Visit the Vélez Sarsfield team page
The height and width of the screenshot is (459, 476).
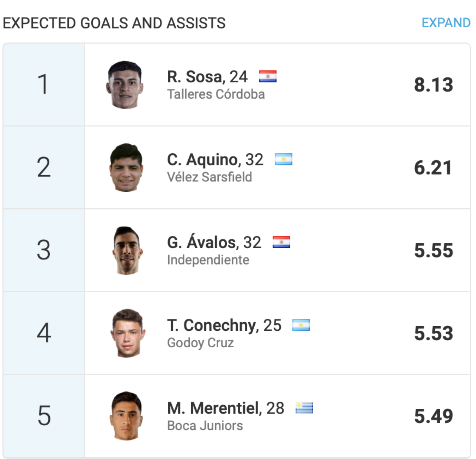[209, 177]
